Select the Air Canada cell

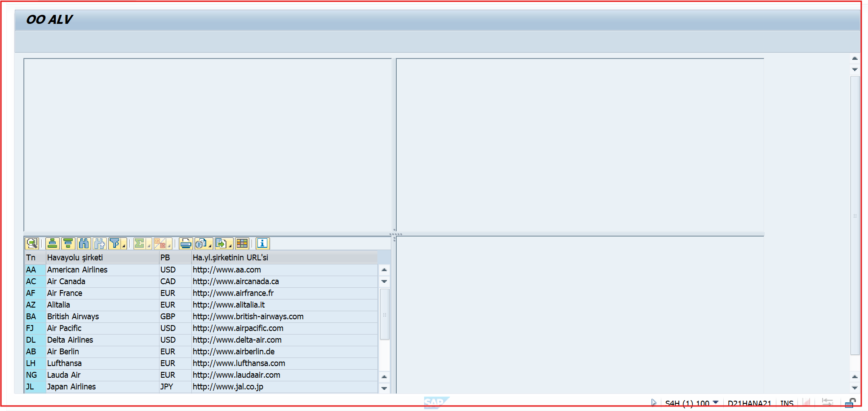102,281
